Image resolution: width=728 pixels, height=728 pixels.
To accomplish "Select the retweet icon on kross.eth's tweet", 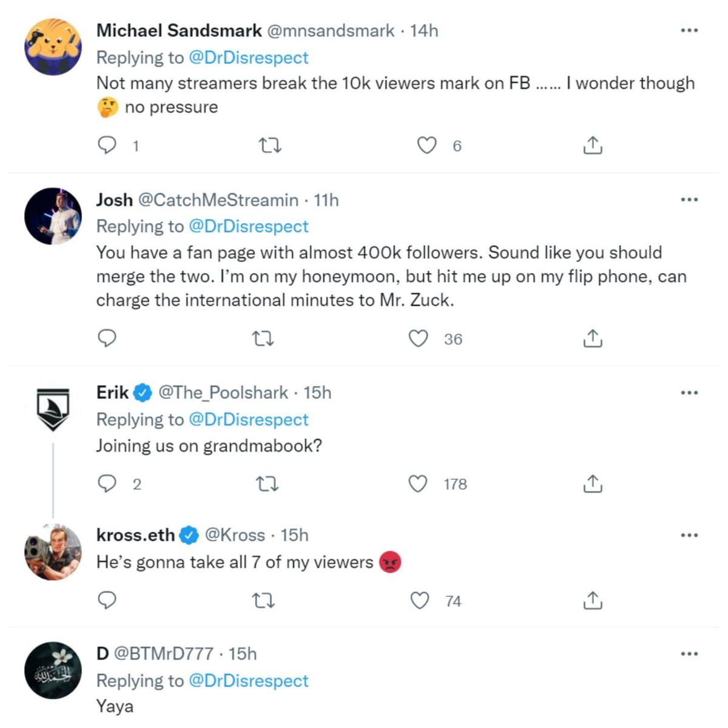I will (x=263, y=601).
